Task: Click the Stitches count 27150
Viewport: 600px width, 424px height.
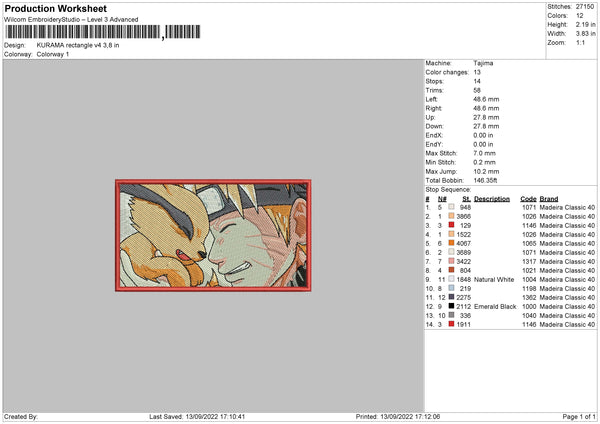Action: [x=585, y=7]
